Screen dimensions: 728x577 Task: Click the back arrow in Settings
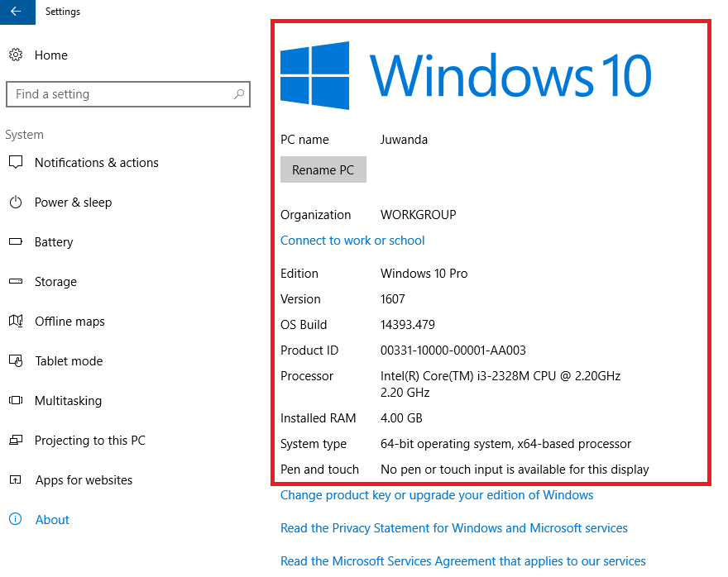pyautogui.click(x=17, y=12)
